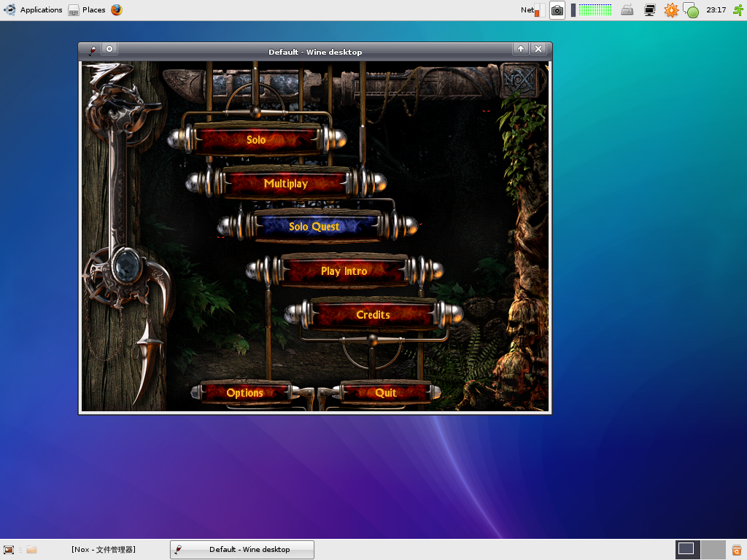Click the orange update notifier icon

pos(671,10)
